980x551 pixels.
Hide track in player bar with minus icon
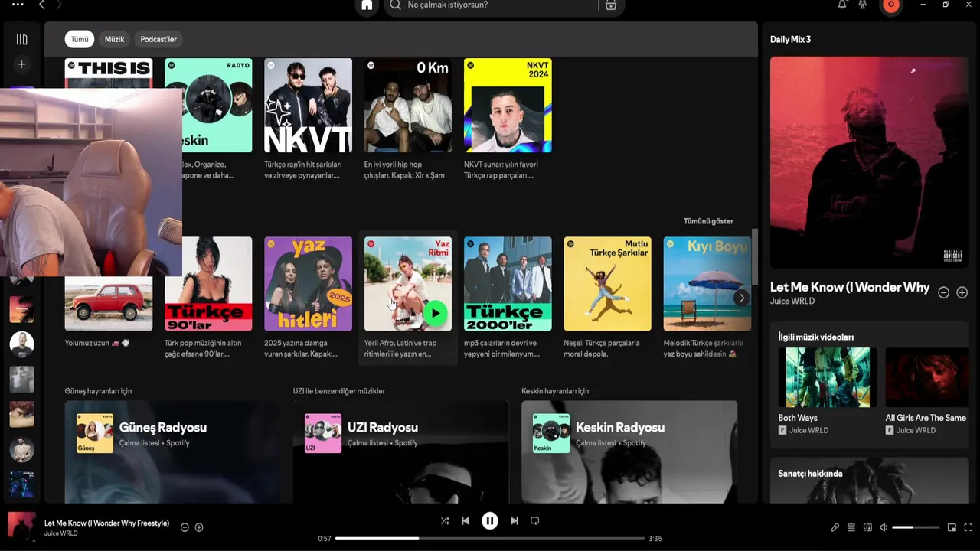click(x=185, y=527)
